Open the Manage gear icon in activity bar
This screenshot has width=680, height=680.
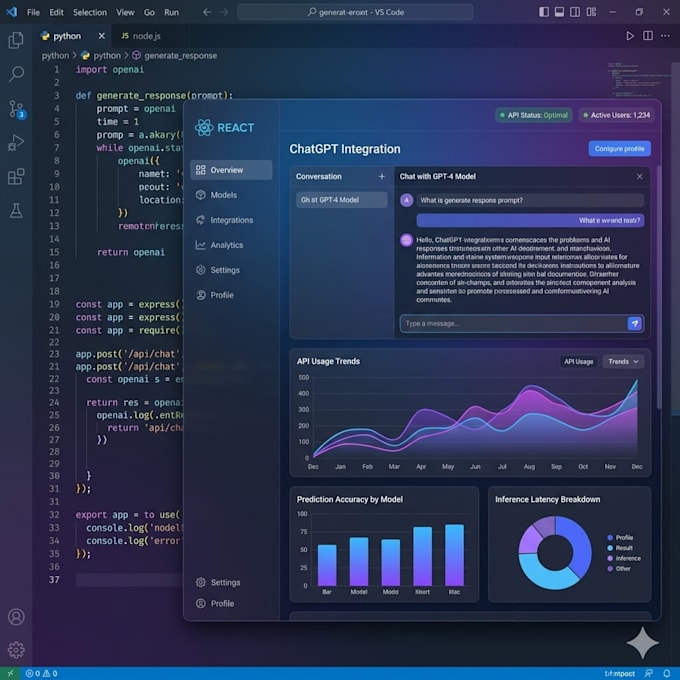tap(16, 649)
